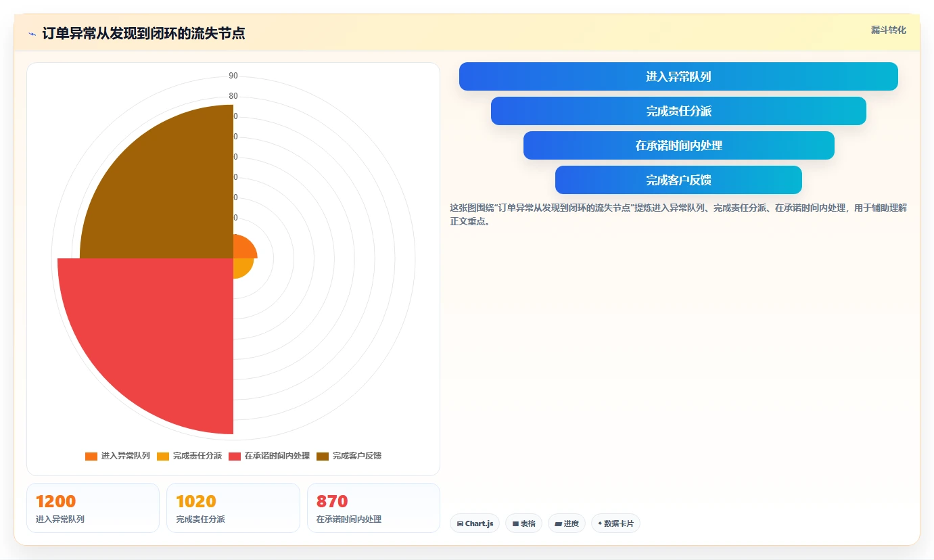Click the 870 value in stat card
Screen dimensions: 934x560
click(x=332, y=502)
